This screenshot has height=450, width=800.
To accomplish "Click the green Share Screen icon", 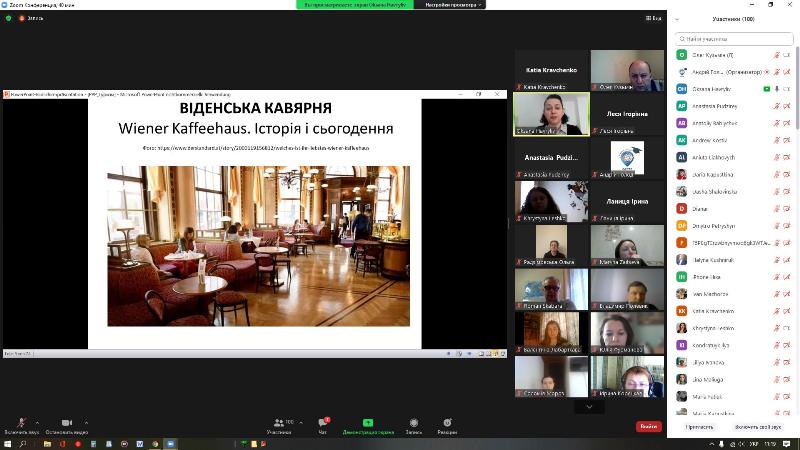I will 368,422.
